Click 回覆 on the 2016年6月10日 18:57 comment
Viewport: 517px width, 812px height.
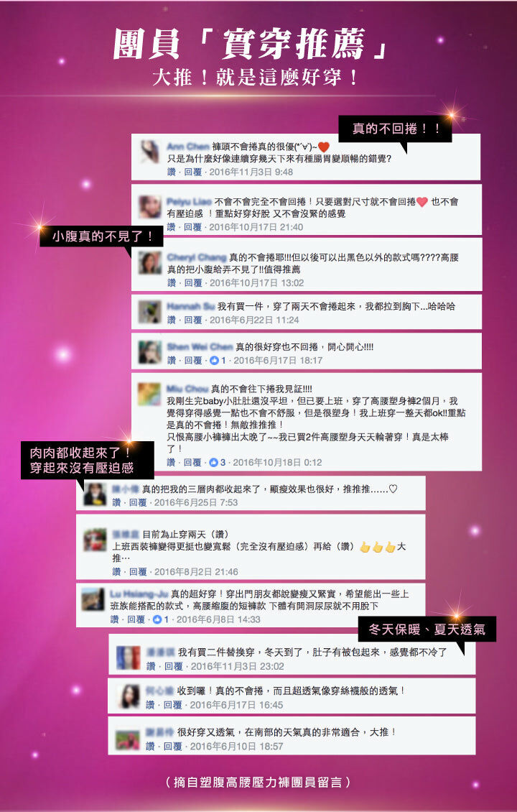coord(173,746)
